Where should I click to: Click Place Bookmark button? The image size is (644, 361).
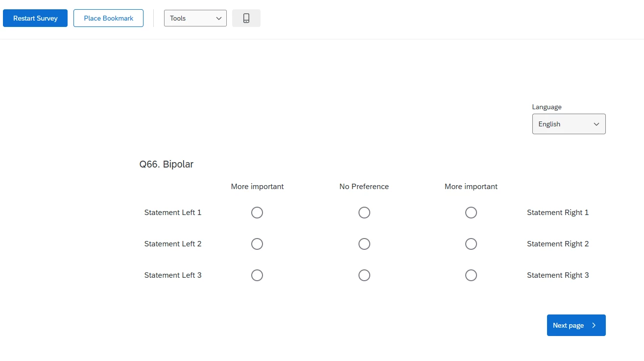(x=108, y=18)
